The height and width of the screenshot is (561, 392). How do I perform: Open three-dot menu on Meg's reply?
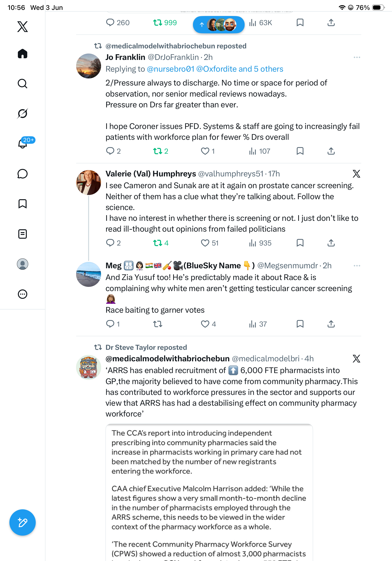[357, 266]
